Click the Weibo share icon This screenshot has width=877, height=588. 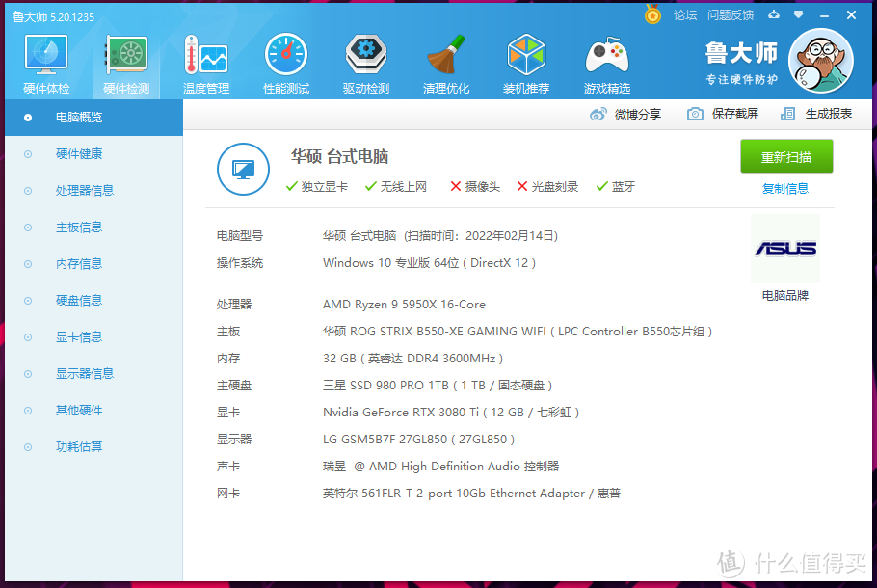pyautogui.click(x=598, y=114)
